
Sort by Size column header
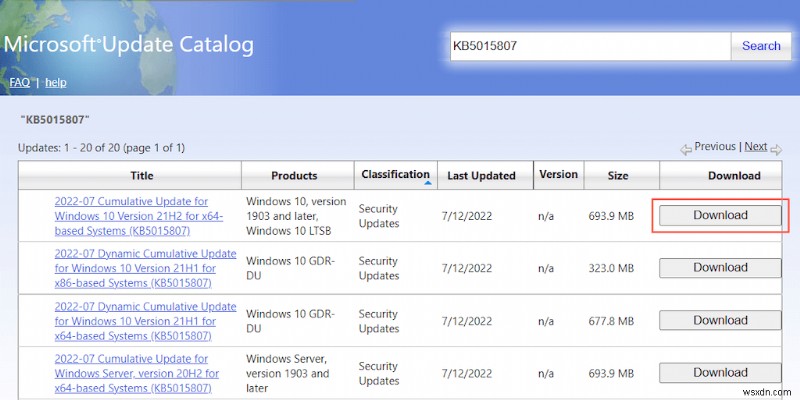tap(617, 176)
